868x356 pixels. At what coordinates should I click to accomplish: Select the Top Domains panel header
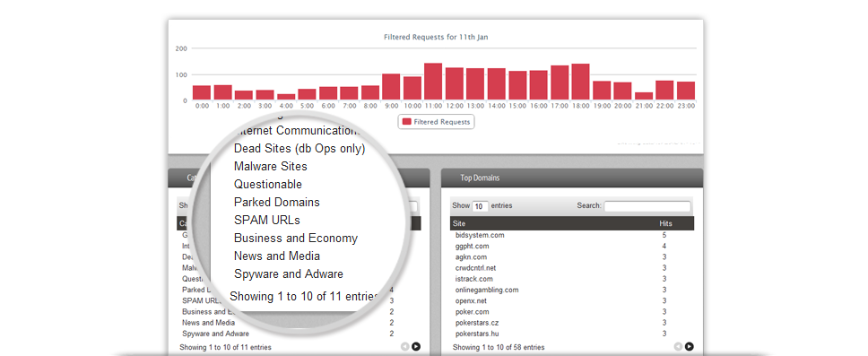[572, 178]
